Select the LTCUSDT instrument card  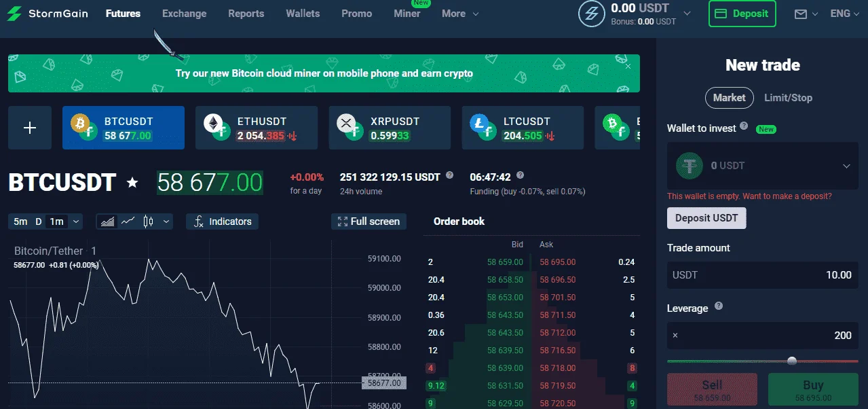(523, 128)
